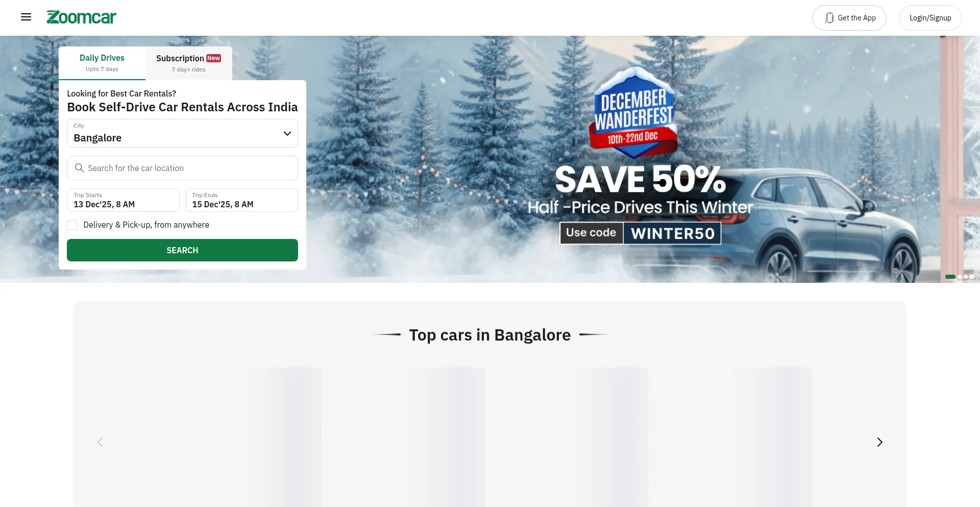980x507 pixels.
Task: Click the Zoomcar logo
Action: (81, 17)
